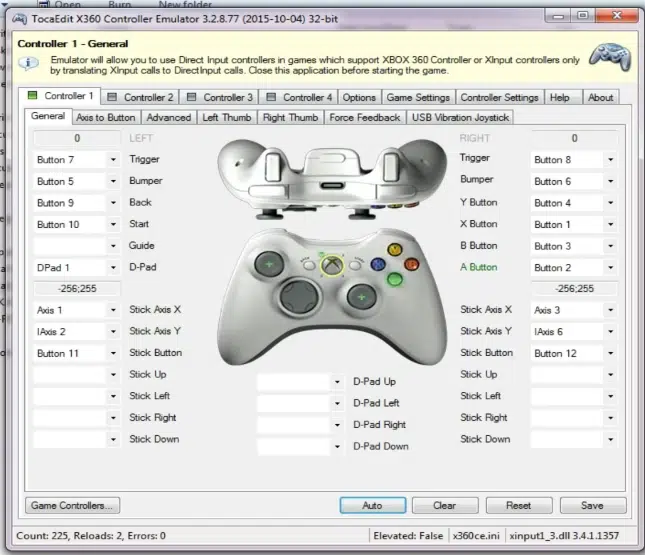Screen dimensions: 645x555
Task: Switch to the Controller 3 tab
Action: click(219, 98)
